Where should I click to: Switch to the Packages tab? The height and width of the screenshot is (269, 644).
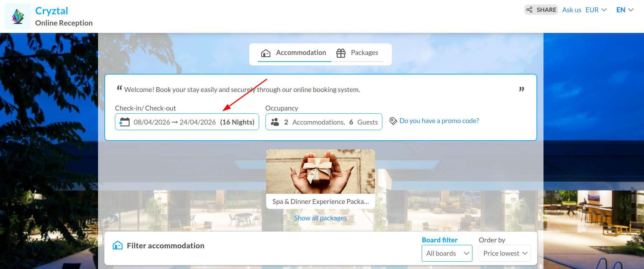(358, 53)
